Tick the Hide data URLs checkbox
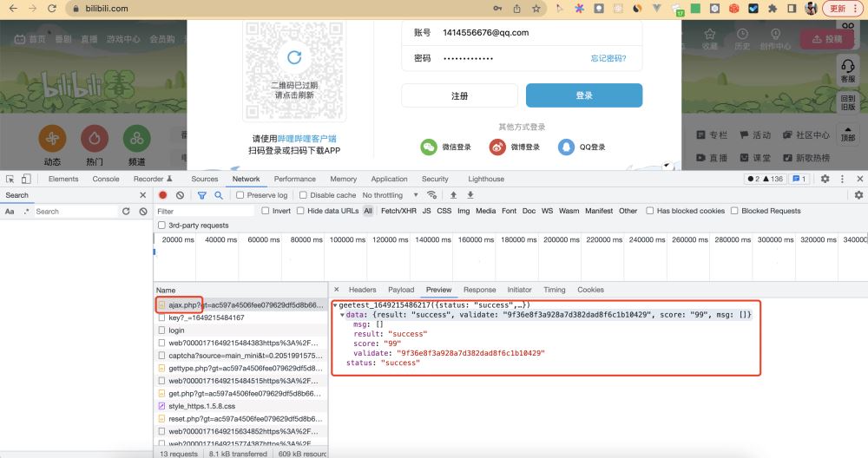The height and width of the screenshot is (458, 868). tap(300, 211)
